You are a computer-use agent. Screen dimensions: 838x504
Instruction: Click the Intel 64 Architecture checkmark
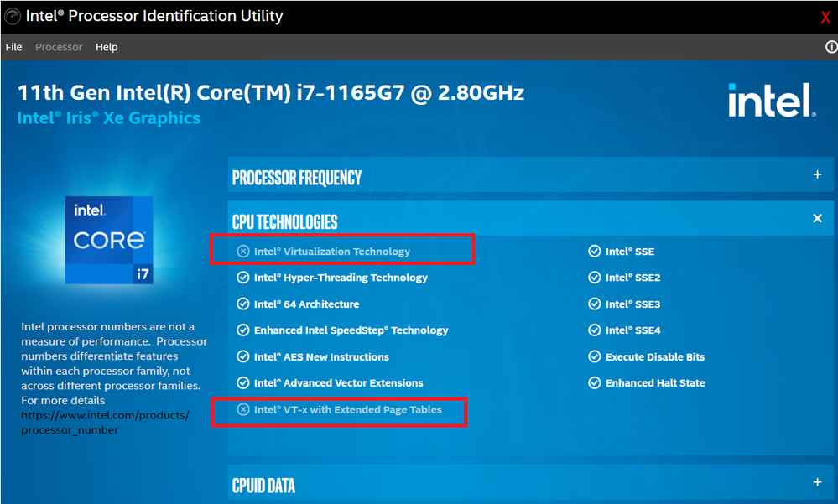click(243, 304)
